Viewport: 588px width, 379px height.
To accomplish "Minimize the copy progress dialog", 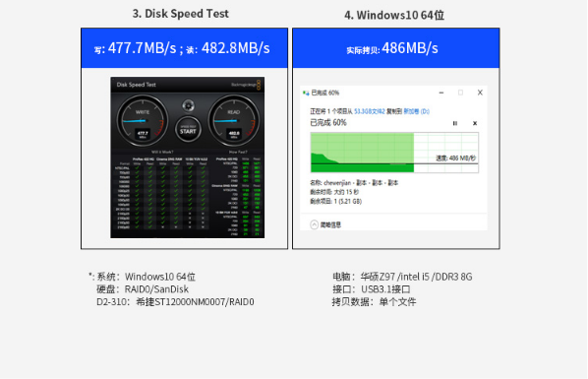I will point(441,93).
